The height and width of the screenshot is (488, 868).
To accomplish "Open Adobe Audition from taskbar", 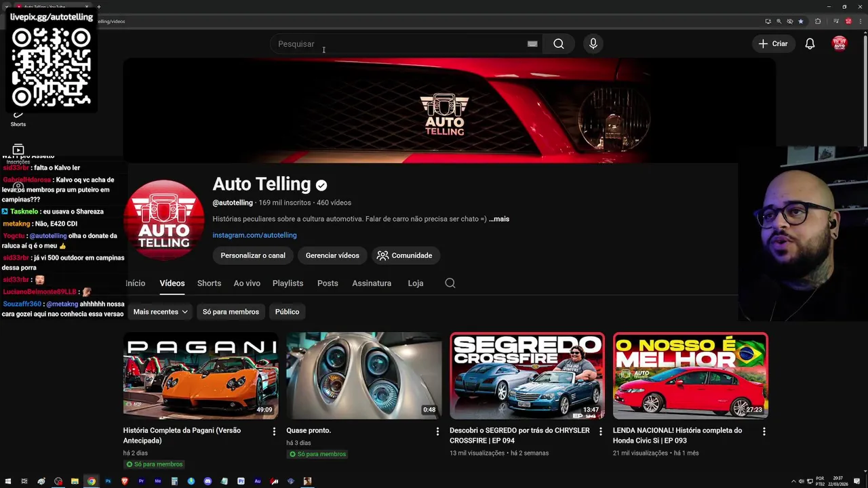I will tap(258, 481).
